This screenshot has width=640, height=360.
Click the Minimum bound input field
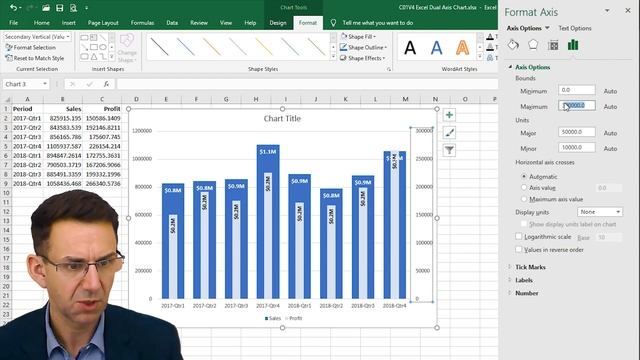pyautogui.click(x=577, y=90)
